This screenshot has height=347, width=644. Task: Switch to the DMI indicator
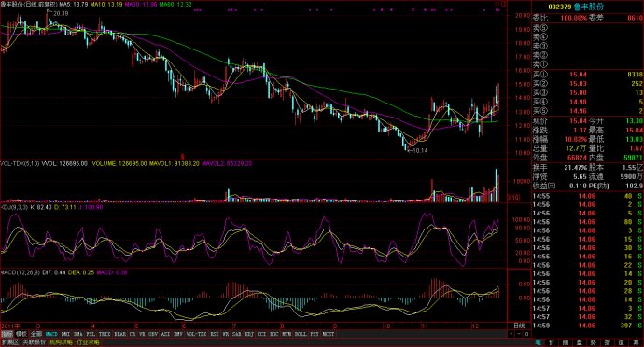[65, 334]
